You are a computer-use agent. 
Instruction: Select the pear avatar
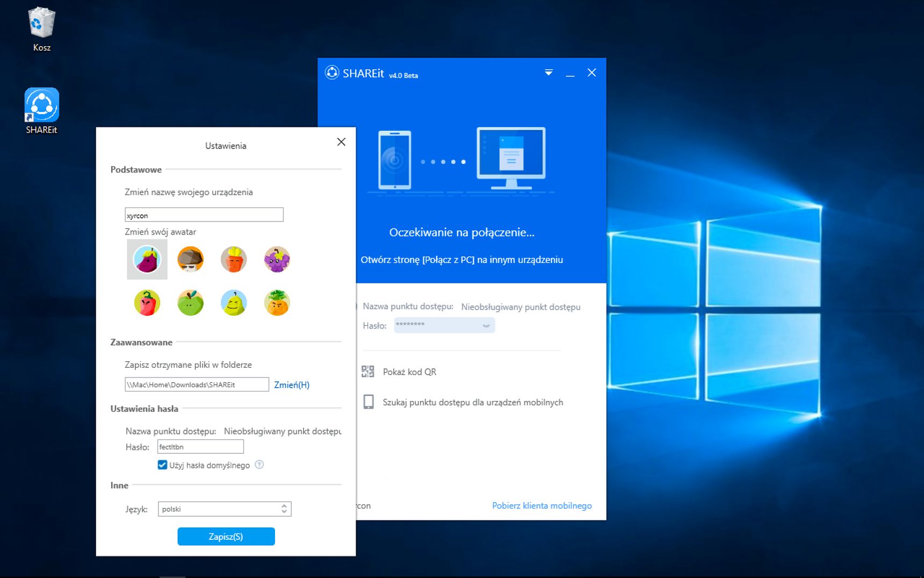tap(234, 303)
